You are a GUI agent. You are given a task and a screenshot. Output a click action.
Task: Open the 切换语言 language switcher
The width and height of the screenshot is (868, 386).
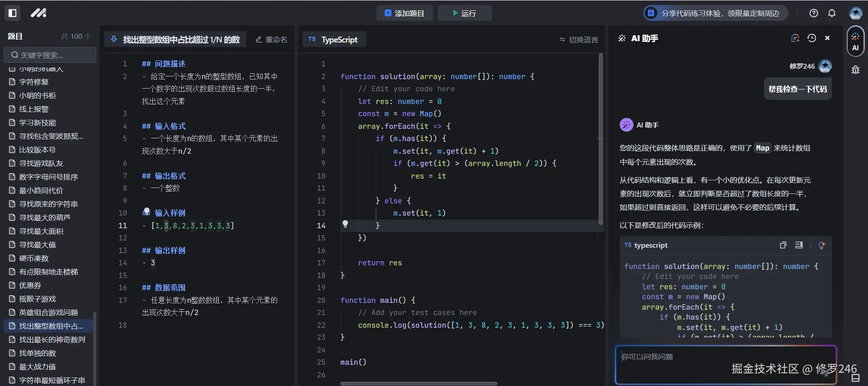click(x=579, y=40)
